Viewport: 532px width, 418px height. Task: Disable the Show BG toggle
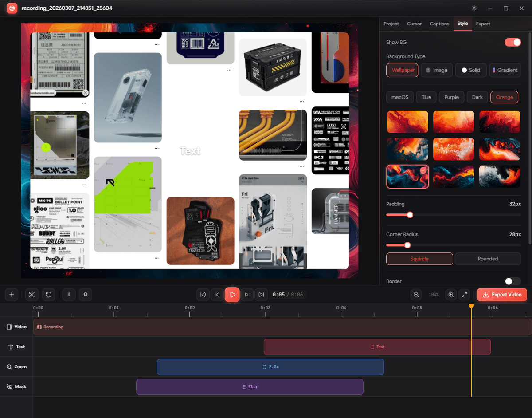point(512,42)
